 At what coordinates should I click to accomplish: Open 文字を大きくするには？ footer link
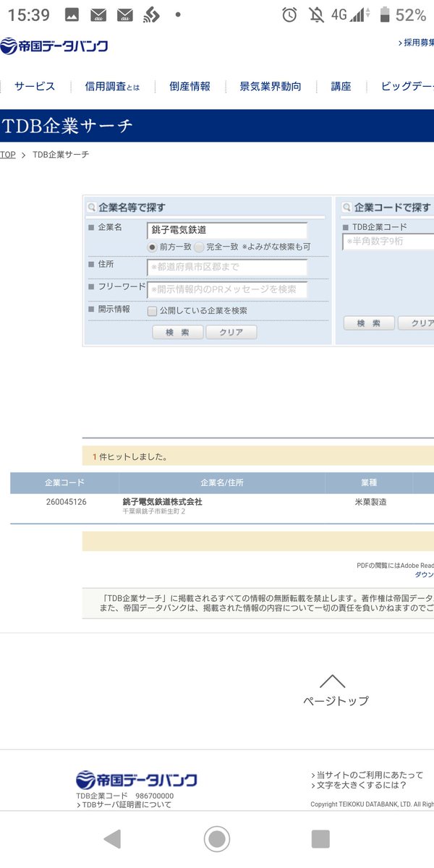point(359,785)
